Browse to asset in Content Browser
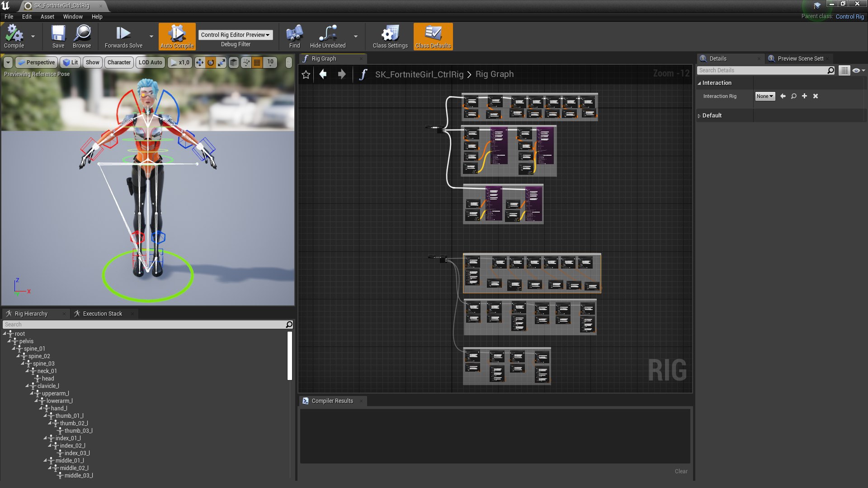Screen dimensions: 868x488 click(x=82, y=36)
